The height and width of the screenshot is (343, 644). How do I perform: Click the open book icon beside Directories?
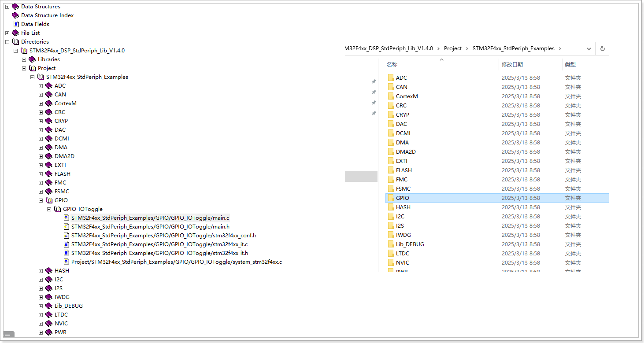[x=15, y=42]
